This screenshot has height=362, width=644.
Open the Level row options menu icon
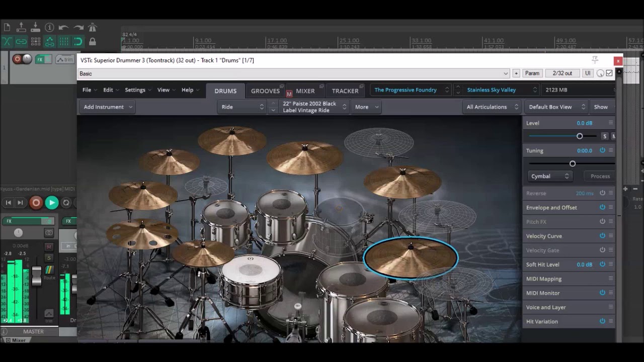611,123
